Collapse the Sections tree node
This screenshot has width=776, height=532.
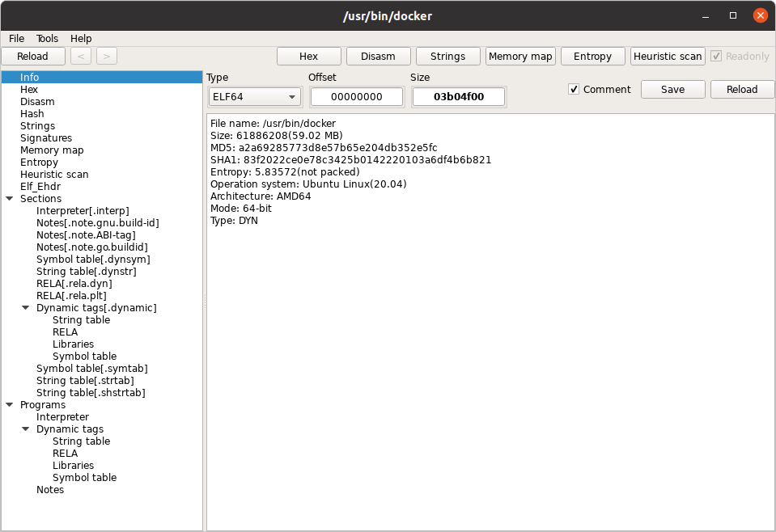click(10, 199)
